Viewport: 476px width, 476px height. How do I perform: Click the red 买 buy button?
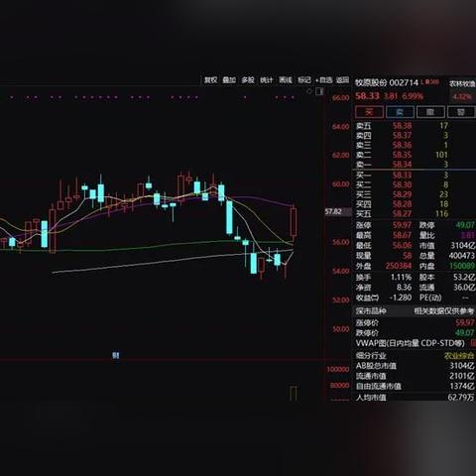(369, 112)
